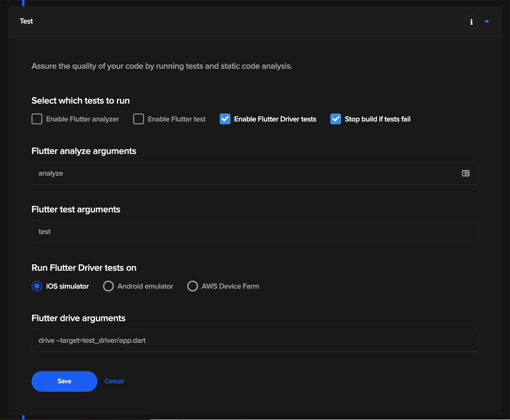Focus the Flutter drive arguments field
The height and width of the screenshot is (420, 510).
tap(255, 341)
